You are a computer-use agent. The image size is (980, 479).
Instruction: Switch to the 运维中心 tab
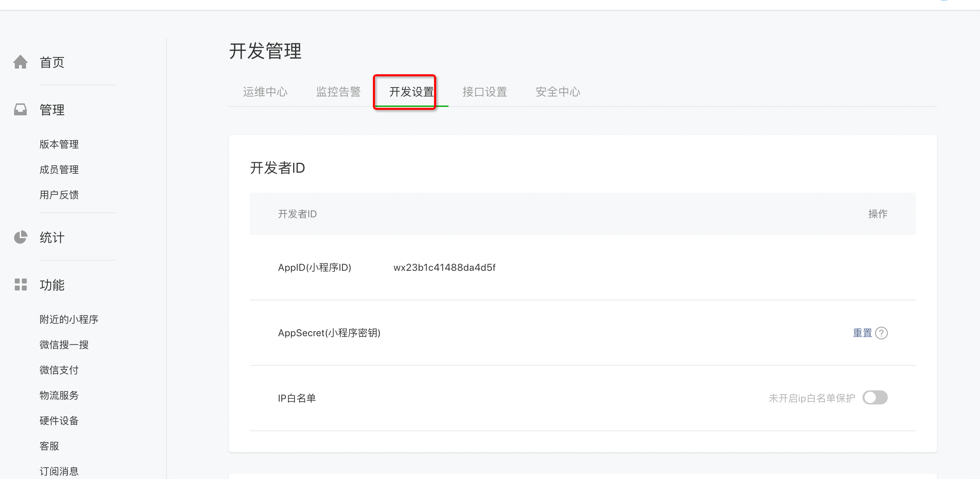(x=265, y=92)
